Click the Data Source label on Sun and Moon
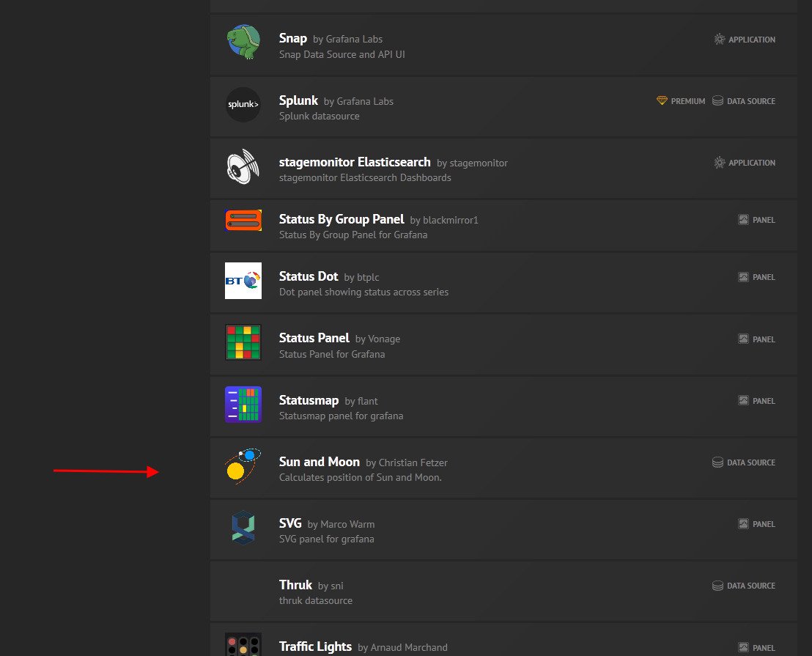 pyautogui.click(x=743, y=462)
